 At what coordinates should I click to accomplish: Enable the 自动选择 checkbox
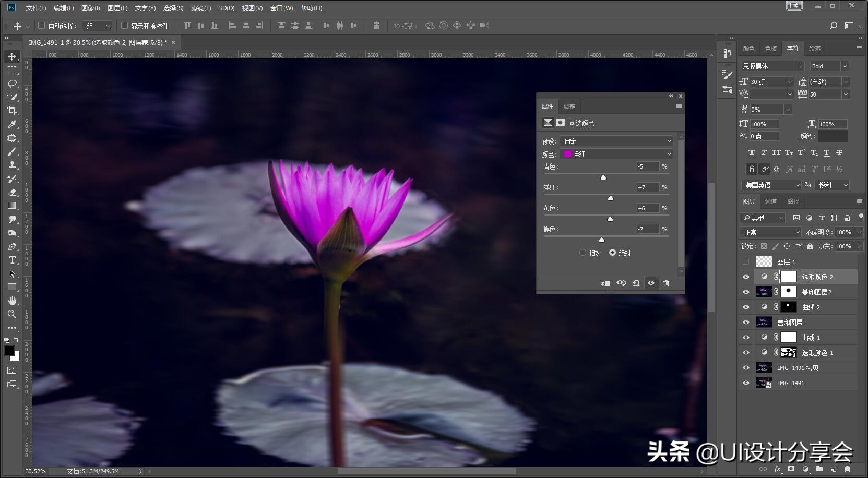click(x=42, y=26)
